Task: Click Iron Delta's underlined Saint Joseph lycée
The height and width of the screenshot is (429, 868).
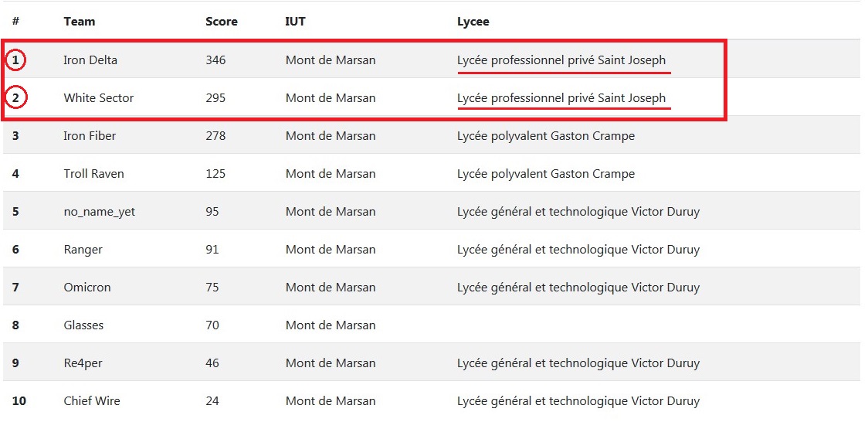Action: [x=561, y=60]
